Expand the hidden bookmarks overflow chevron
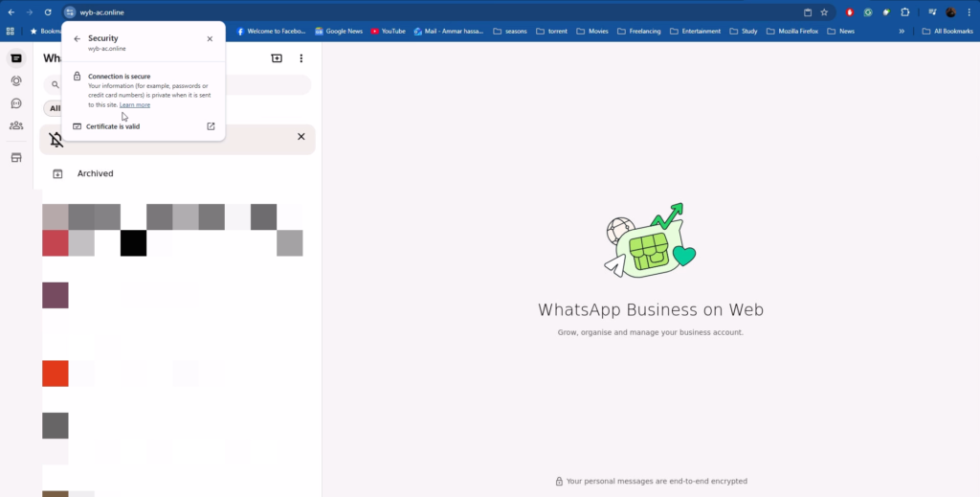The image size is (980, 497). (902, 31)
